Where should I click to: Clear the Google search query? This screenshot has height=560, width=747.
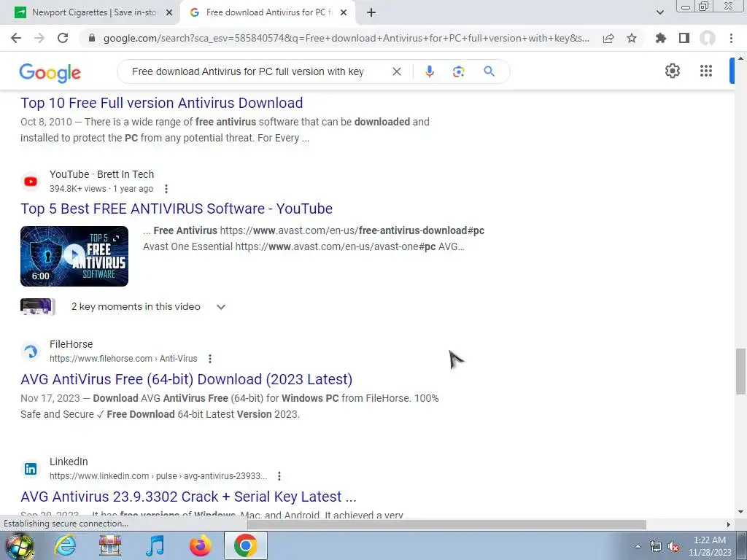click(x=396, y=71)
